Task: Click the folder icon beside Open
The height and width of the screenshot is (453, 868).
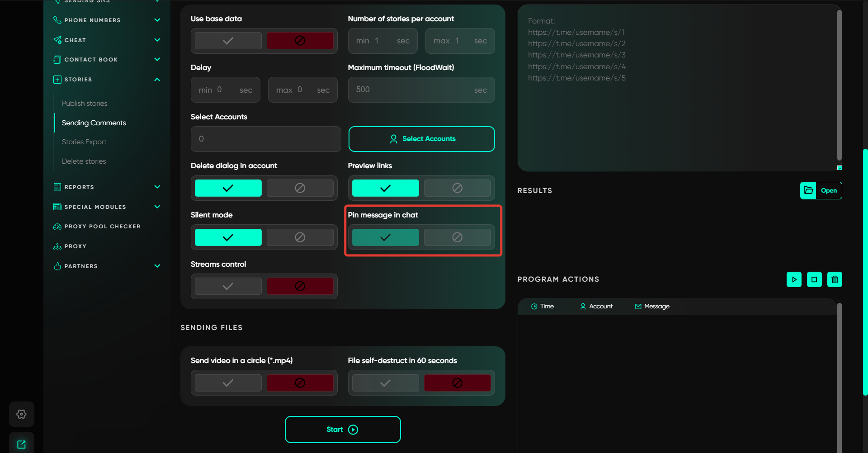Action: pyautogui.click(x=808, y=190)
